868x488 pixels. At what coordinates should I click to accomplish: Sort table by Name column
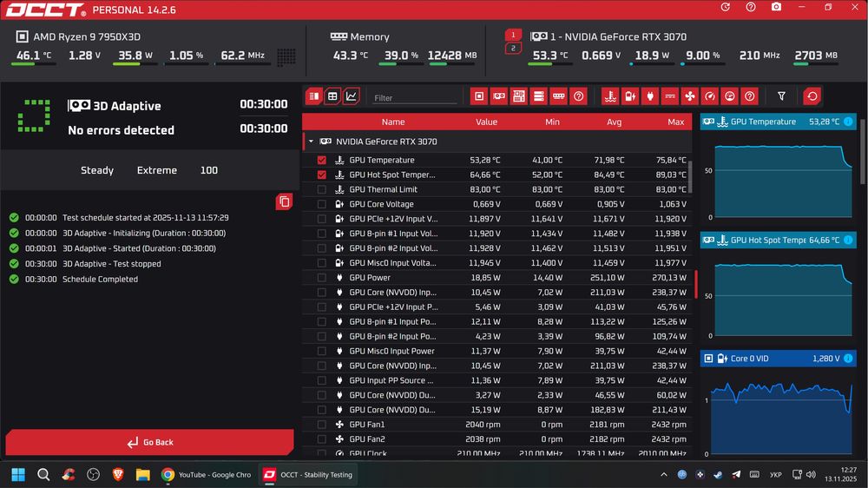[393, 122]
